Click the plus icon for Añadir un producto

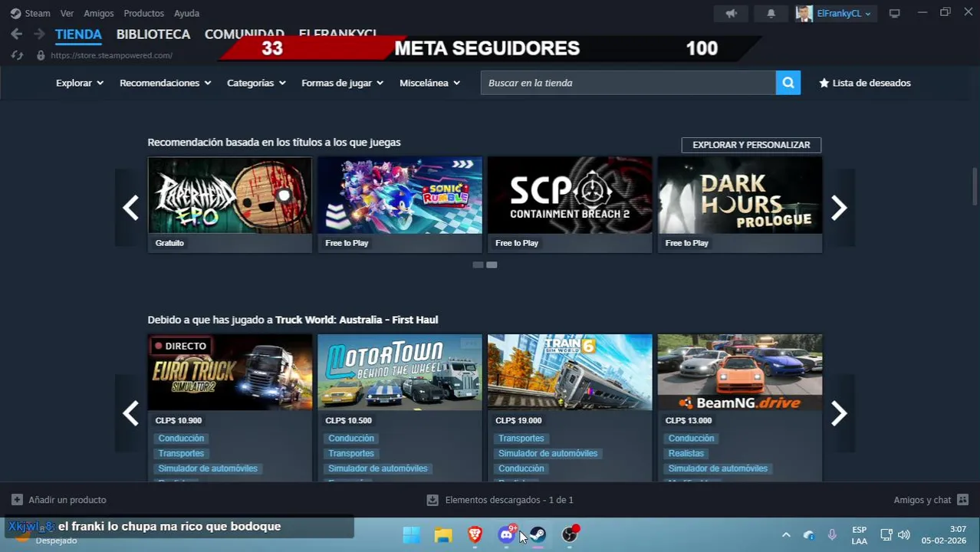(17, 500)
